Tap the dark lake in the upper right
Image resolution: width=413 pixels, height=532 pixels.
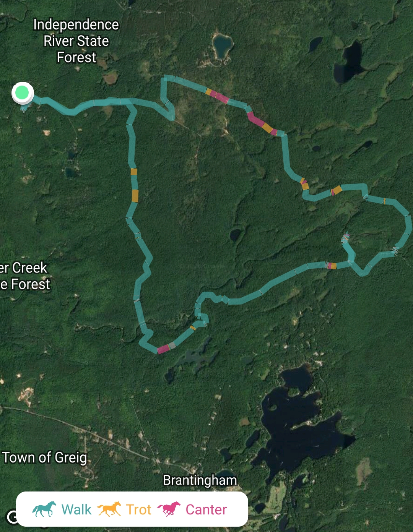[349, 63]
